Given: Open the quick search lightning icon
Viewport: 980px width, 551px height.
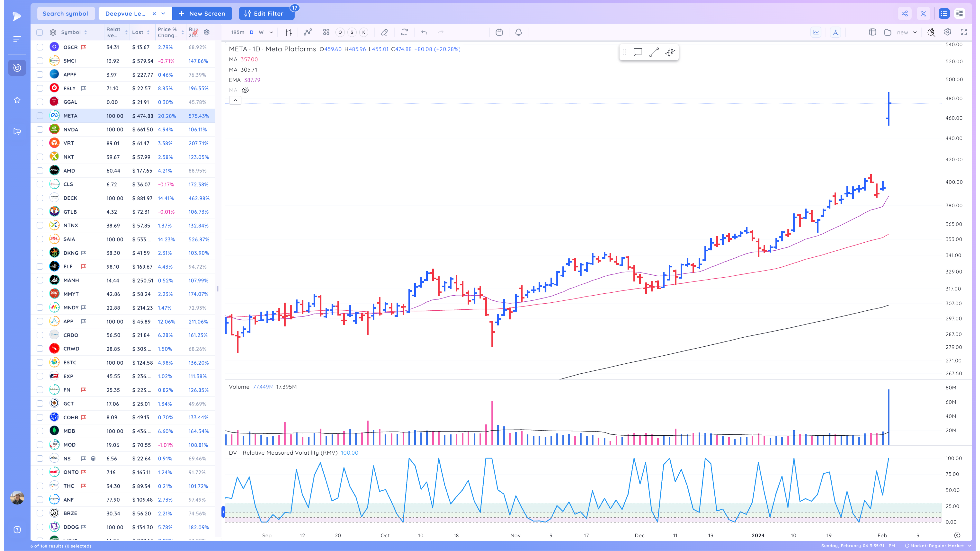Looking at the screenshot, I should pyautogui.click(x=931, y=32).
